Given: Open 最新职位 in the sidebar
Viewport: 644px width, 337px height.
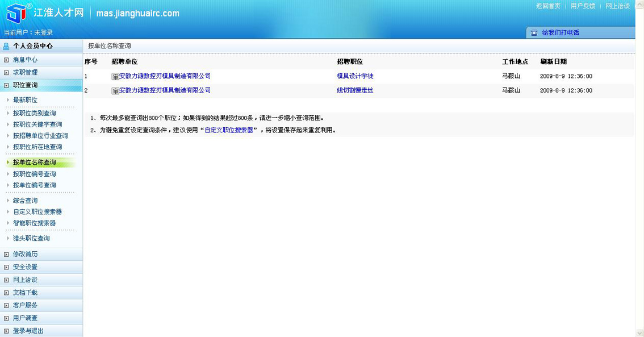Looking at the screenshot, I should coord(25,100).
